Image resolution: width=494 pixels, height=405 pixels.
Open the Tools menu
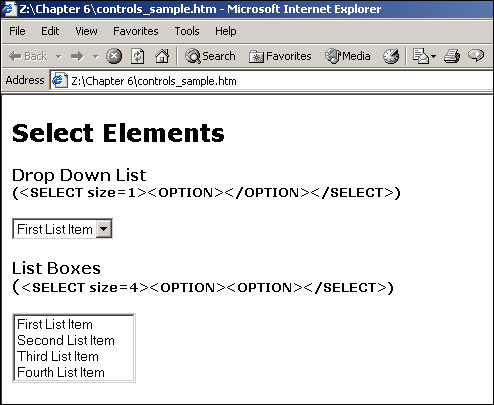pos(187,31)
